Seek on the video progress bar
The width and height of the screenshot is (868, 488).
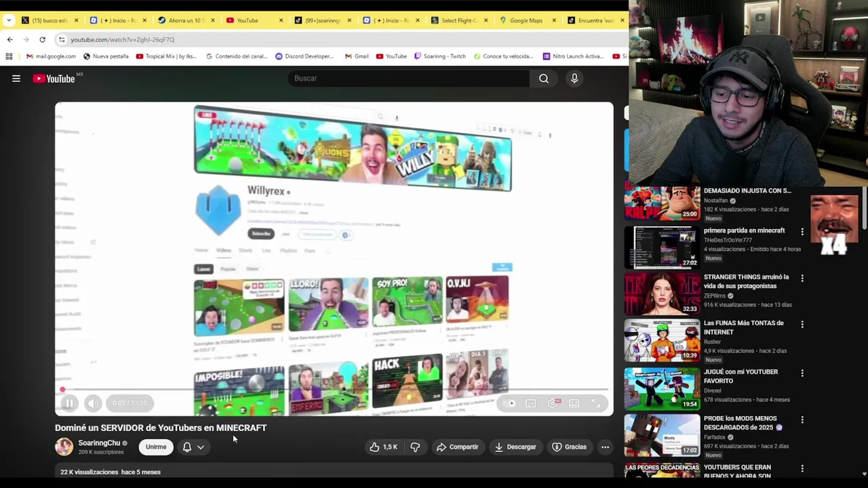click(x=334, y=390)
